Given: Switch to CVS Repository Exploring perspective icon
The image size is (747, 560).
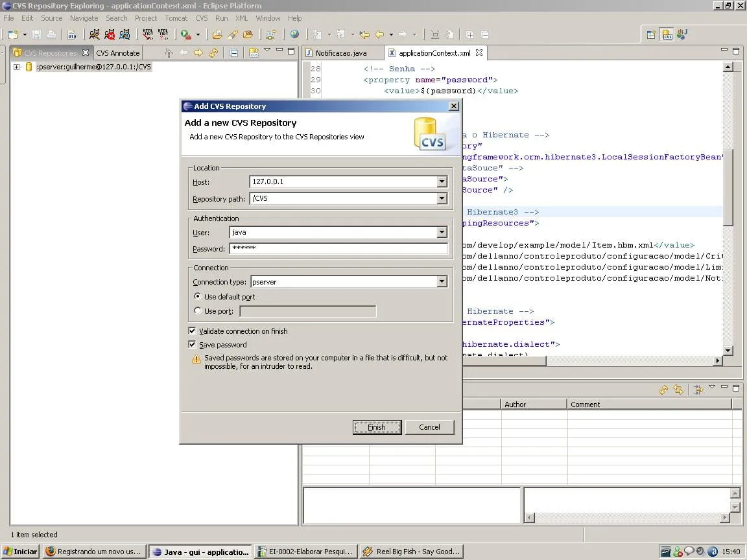Looking at the screenshot, I should point(667,35).
